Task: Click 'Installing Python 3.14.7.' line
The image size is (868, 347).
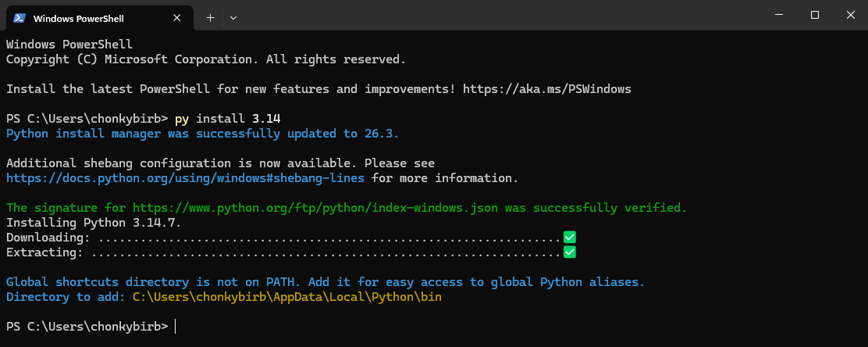Action: pyautogui.click(x=94, y=223)
